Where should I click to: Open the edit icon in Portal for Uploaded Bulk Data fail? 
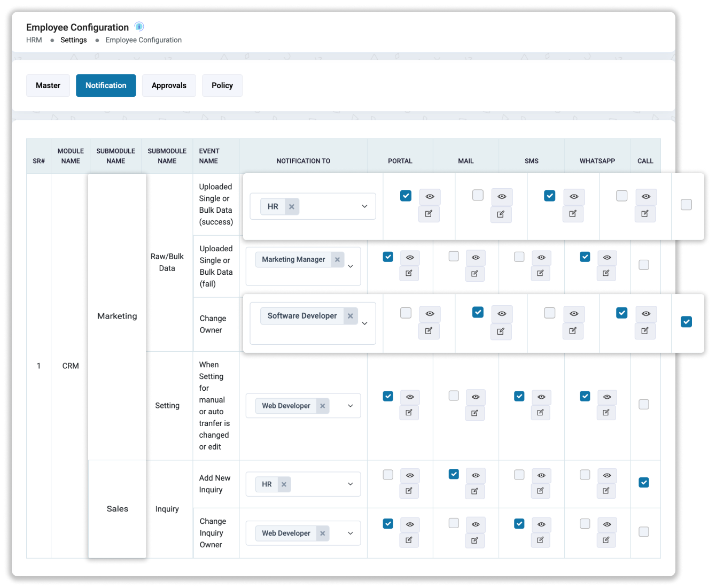click(x=409, y=273)
